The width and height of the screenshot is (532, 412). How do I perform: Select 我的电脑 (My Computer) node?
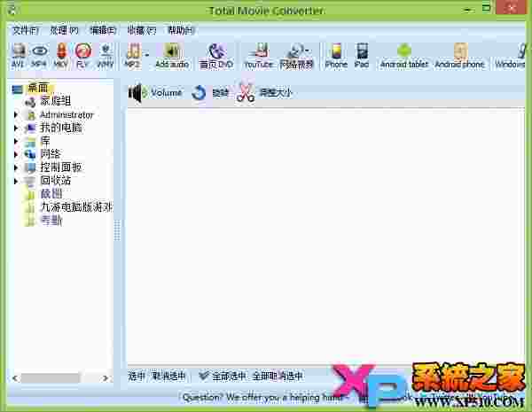point(61,128)
